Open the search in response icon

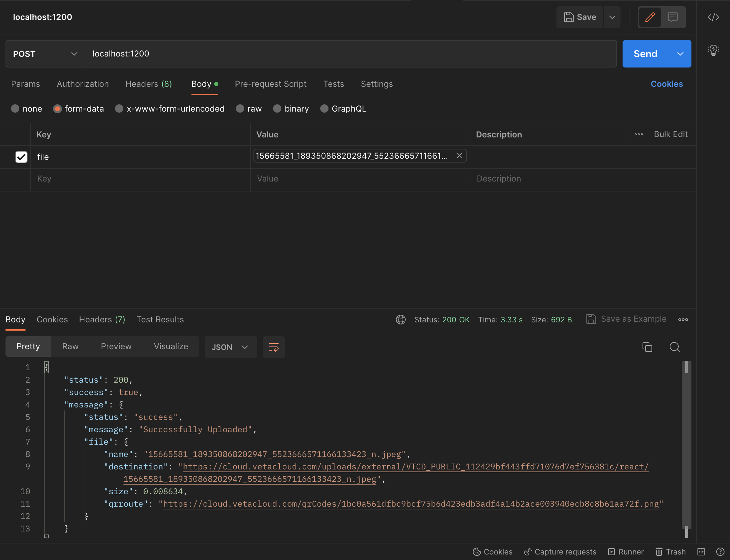[675, 347]
